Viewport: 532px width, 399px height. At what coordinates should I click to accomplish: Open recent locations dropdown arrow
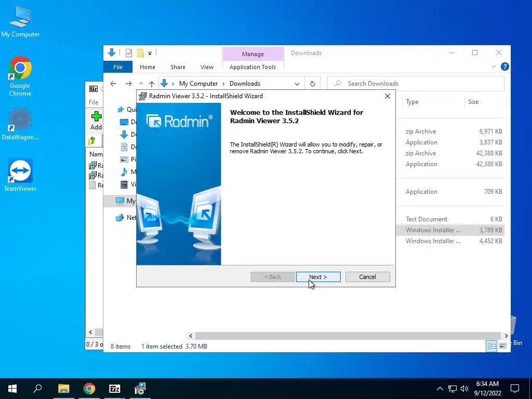141,84
